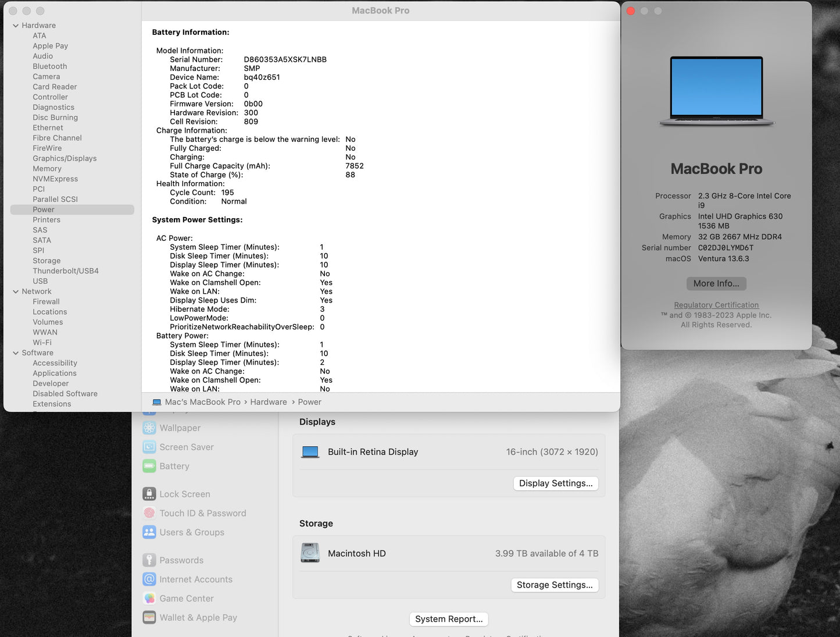Open Touch ID & Password settings
The height and width of the screenshot is (637, 840).
click(202, 513)
